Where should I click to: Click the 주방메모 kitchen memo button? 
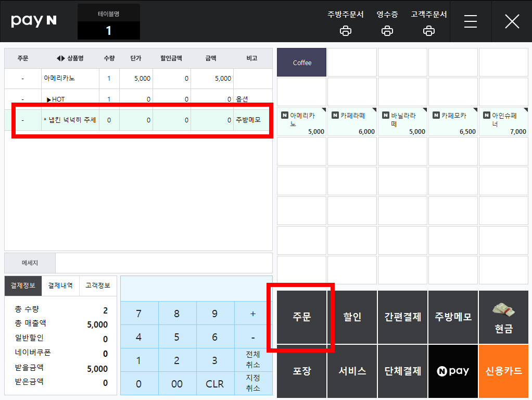click(453, 317)
